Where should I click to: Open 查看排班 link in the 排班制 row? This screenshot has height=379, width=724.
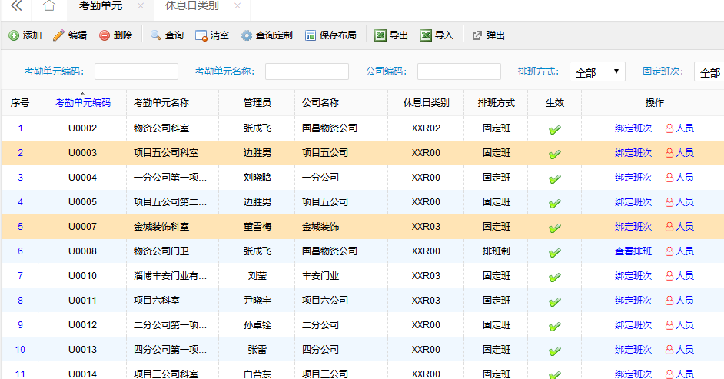pos(633,251)
